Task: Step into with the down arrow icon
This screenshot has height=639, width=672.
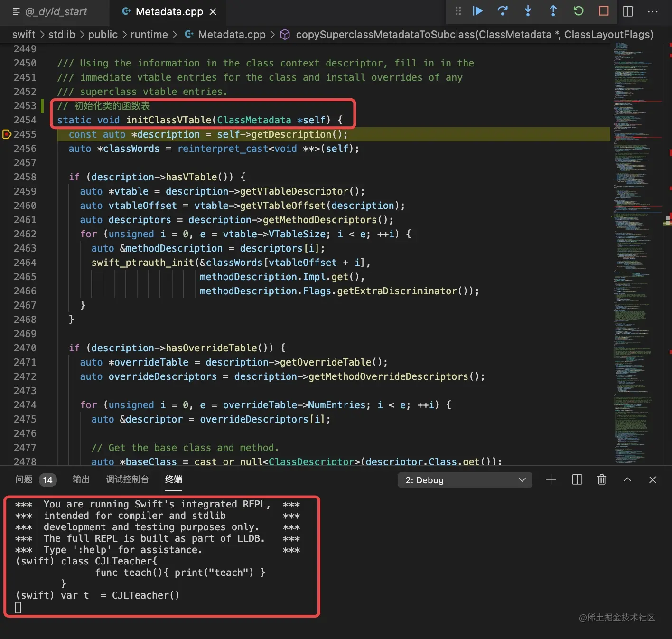Action: (x=528, y=11)
